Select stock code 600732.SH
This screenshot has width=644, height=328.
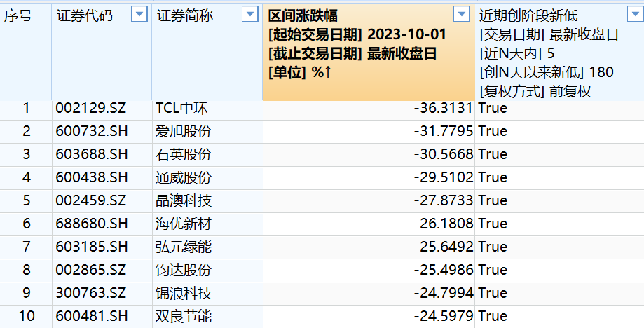92,131
